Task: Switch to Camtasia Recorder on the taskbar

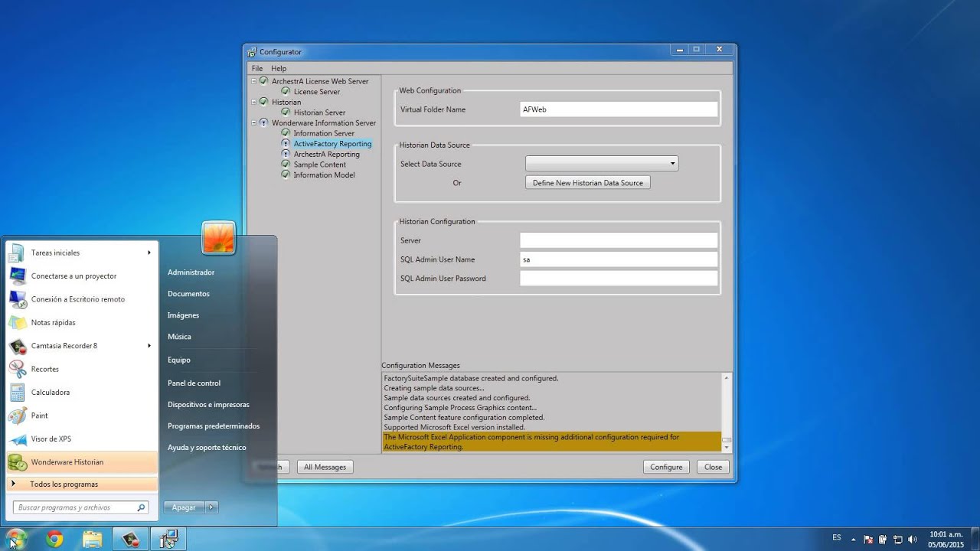Action: point(129,539)
